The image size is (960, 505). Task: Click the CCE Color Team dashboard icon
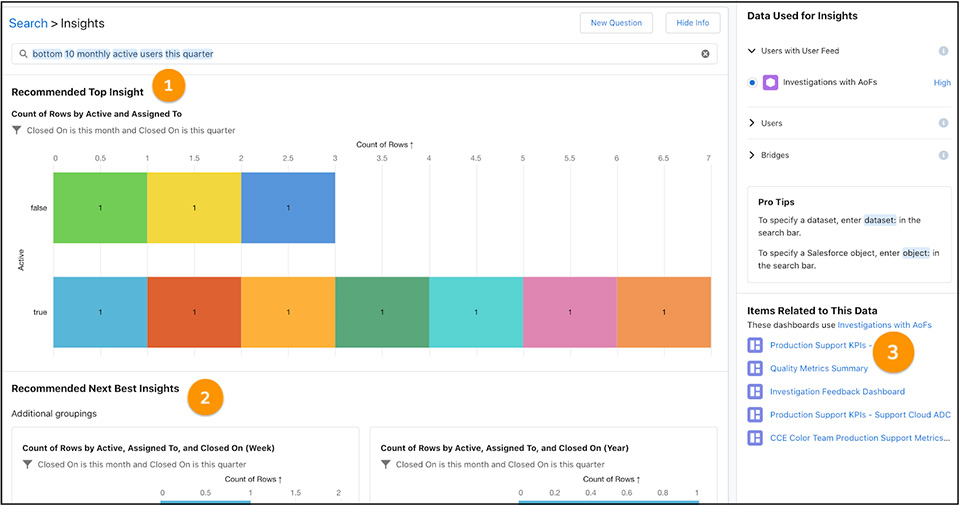pos(755,437)
